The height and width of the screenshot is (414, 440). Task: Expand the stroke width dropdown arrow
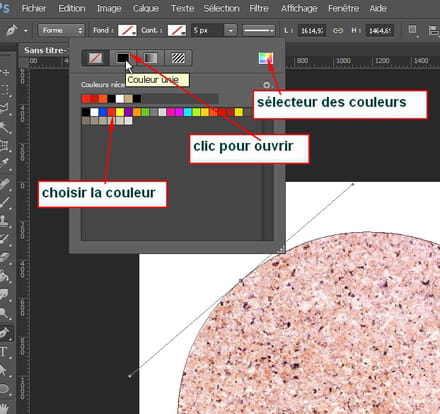(230, 30)
